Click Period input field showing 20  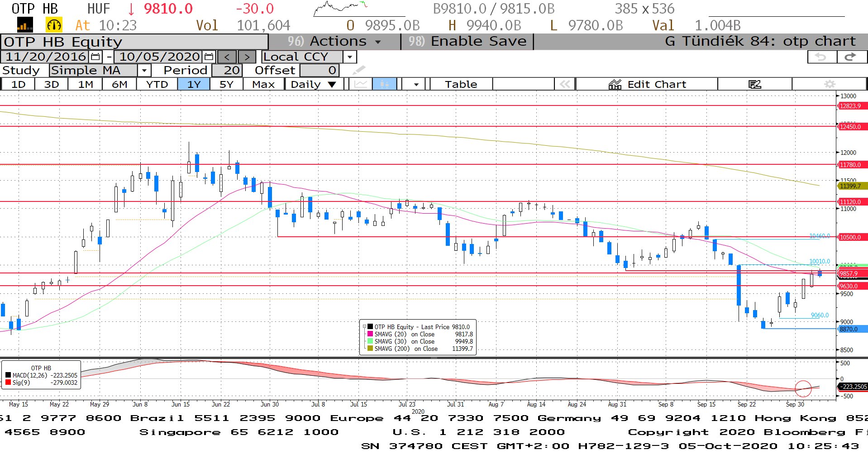[227, 71]
